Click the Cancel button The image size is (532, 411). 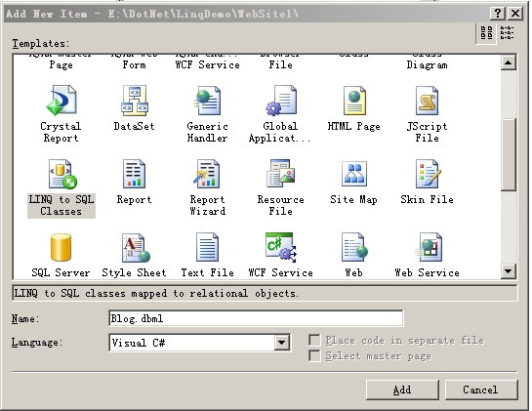click(x=481, y=390)
